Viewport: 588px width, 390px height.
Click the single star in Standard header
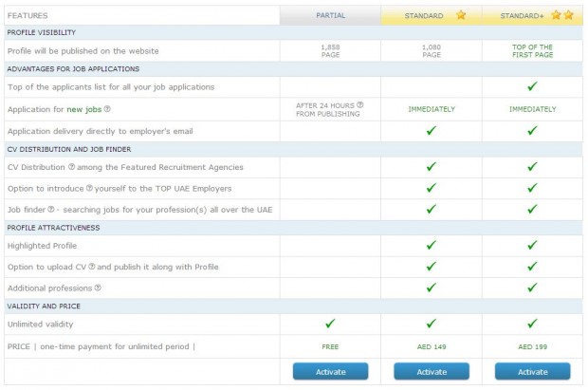pos(461,15)
